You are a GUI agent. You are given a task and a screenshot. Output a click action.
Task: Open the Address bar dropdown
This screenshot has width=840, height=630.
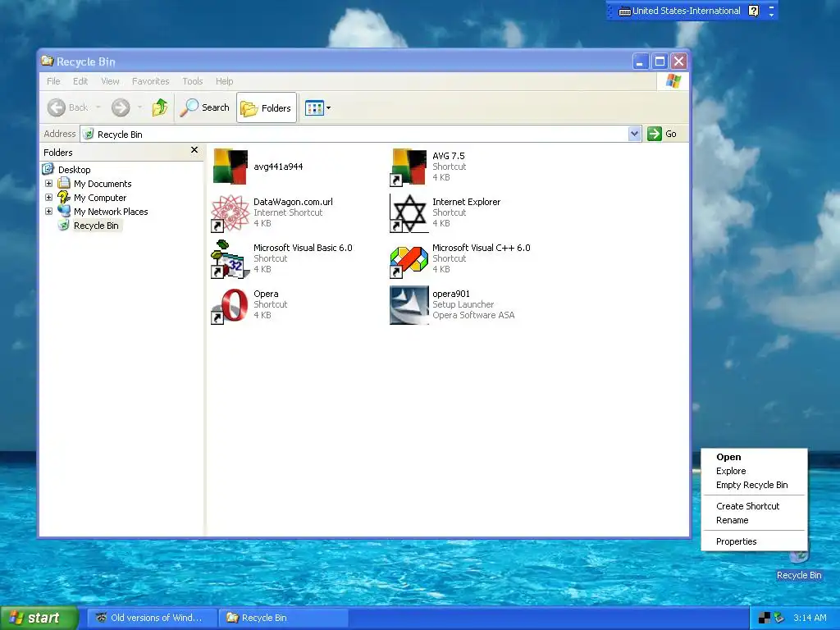pyautogui.click(x=634, y=134)
